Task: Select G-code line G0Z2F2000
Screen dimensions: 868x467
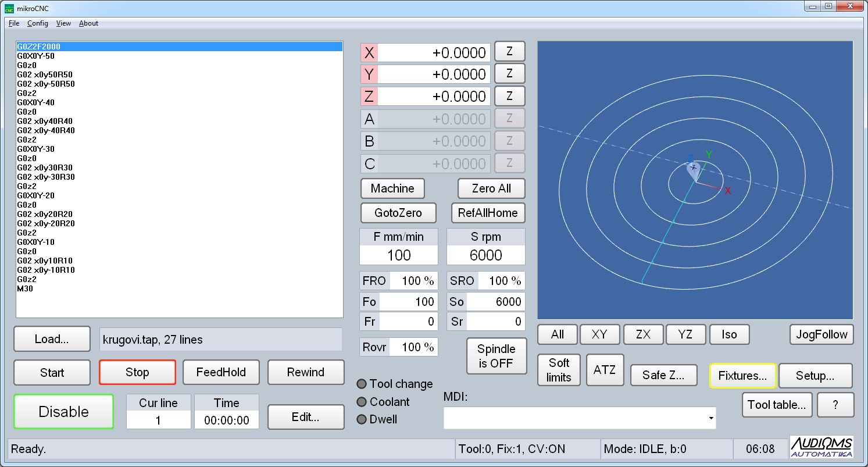Action: coord(180,47)
